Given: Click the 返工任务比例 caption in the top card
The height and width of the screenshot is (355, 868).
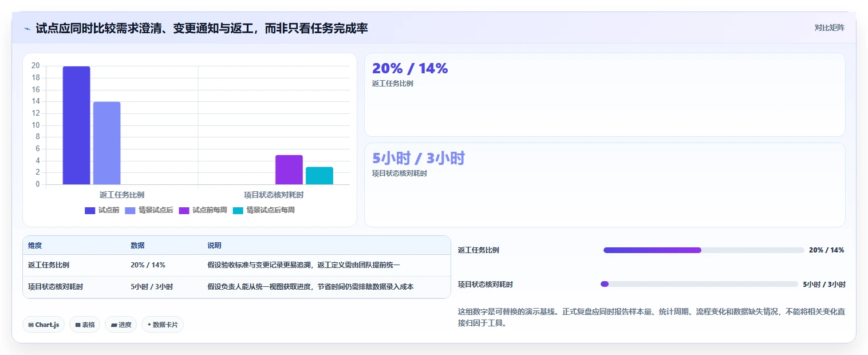Looking at the screenshot, I should tap(393, 84).
